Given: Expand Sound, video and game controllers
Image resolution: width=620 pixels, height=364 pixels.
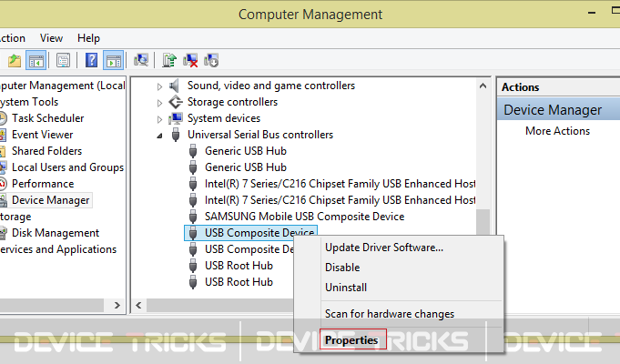Looking at the screenshot, I should coord(159,86).
